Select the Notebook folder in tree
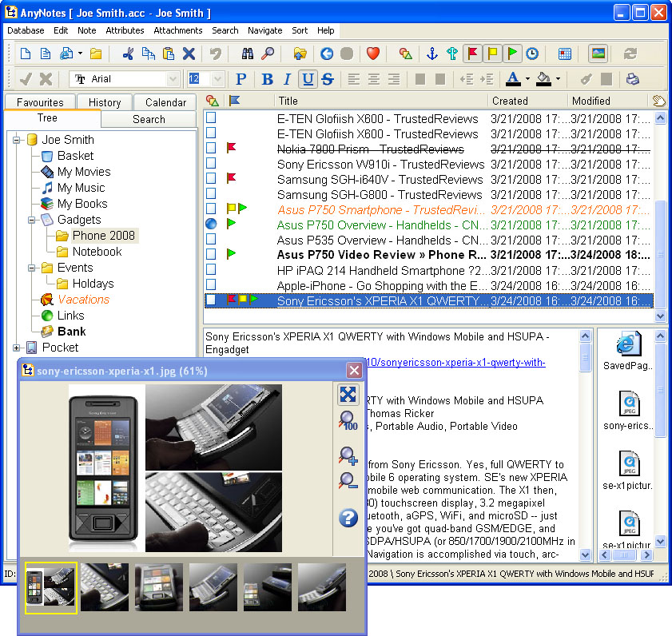The height and width of the screenshot is (636, 672). coord(97,252)
